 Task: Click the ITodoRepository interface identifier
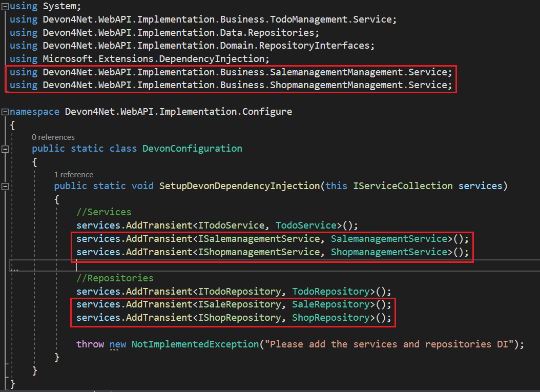[x=239, y=292]
